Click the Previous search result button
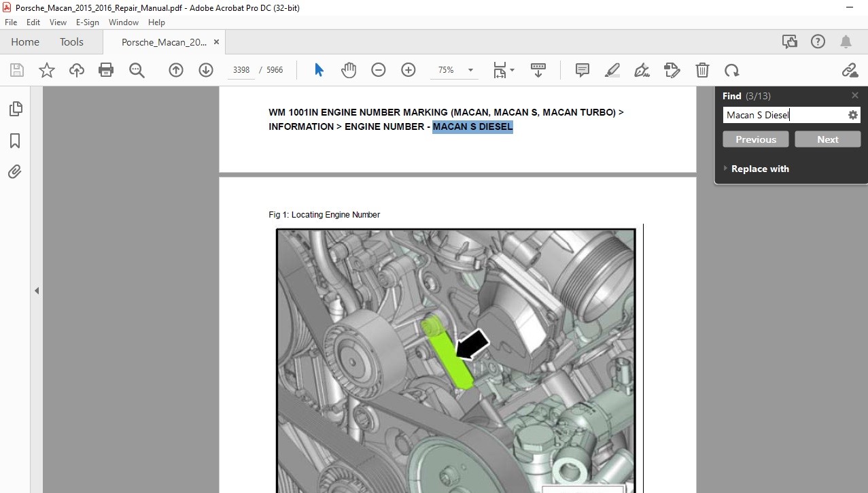 pos(755,139)
